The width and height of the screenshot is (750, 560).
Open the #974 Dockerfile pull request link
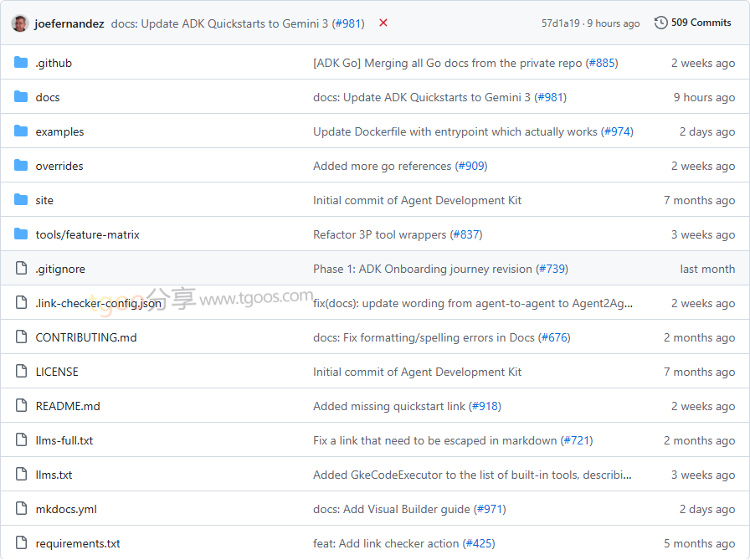(617, 131)
